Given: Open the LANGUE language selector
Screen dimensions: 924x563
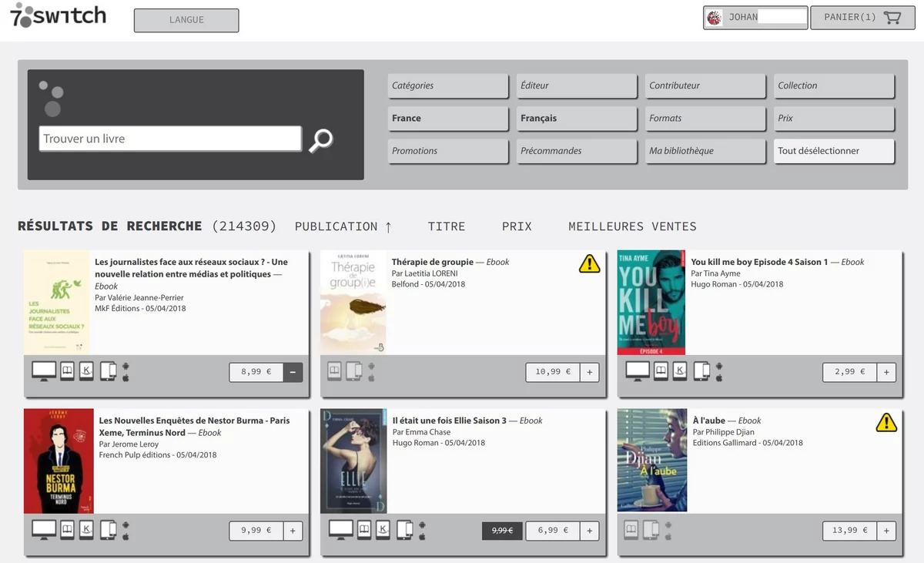Looking at the screenshot, I should (x=186, y=20).
